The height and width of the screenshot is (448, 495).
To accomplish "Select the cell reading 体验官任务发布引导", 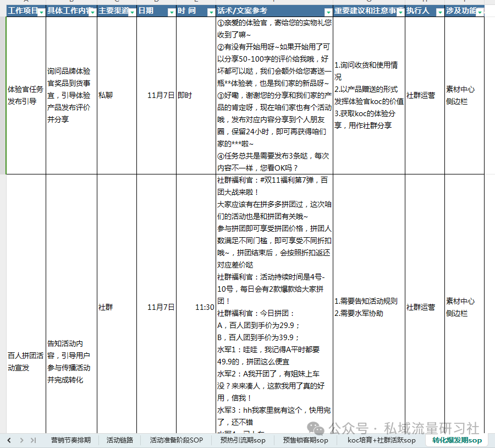I will click(x=26, y=95).
